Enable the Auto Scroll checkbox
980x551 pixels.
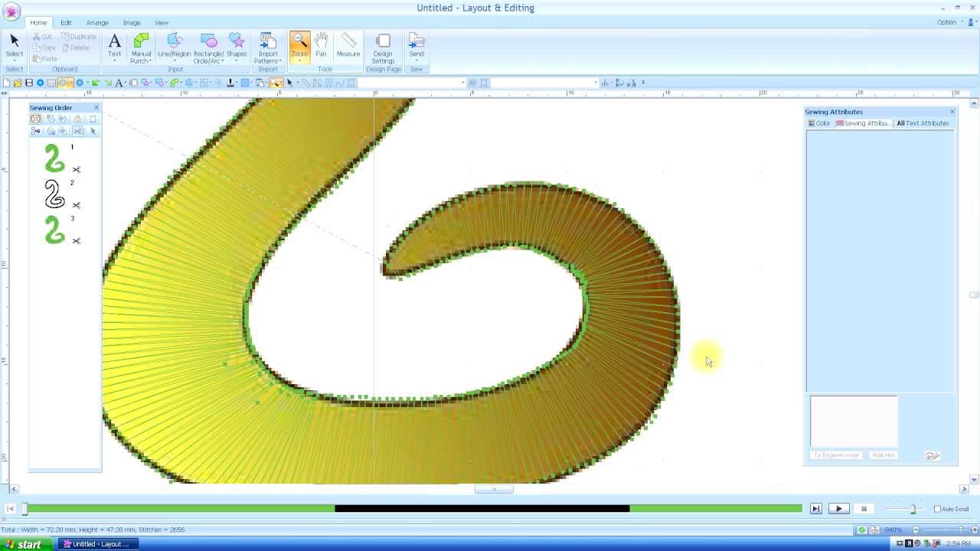(937, 509)
